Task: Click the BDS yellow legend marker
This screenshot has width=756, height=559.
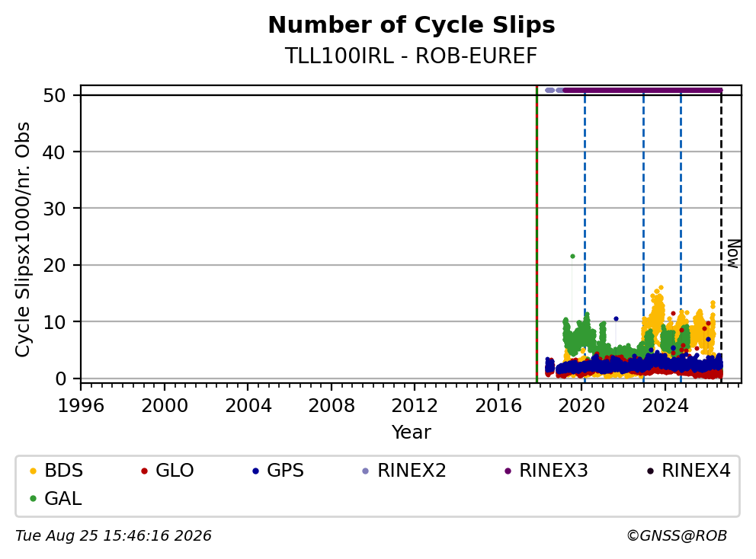Action: [33, 471]
